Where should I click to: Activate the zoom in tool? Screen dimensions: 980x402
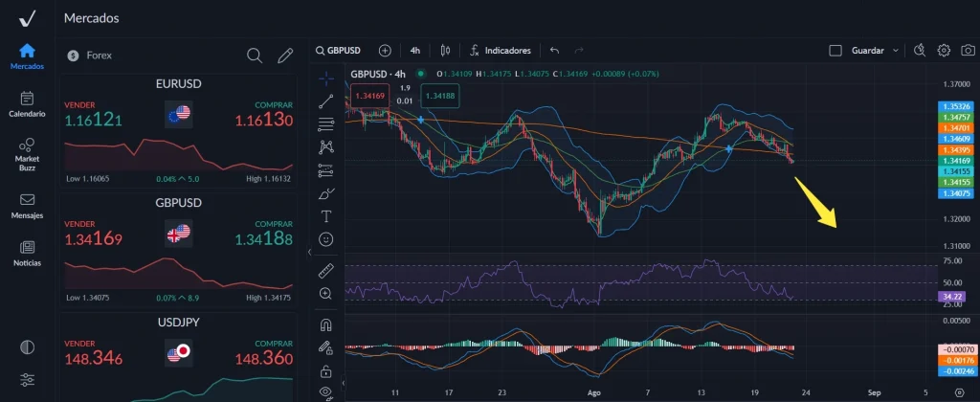point(326,293)
